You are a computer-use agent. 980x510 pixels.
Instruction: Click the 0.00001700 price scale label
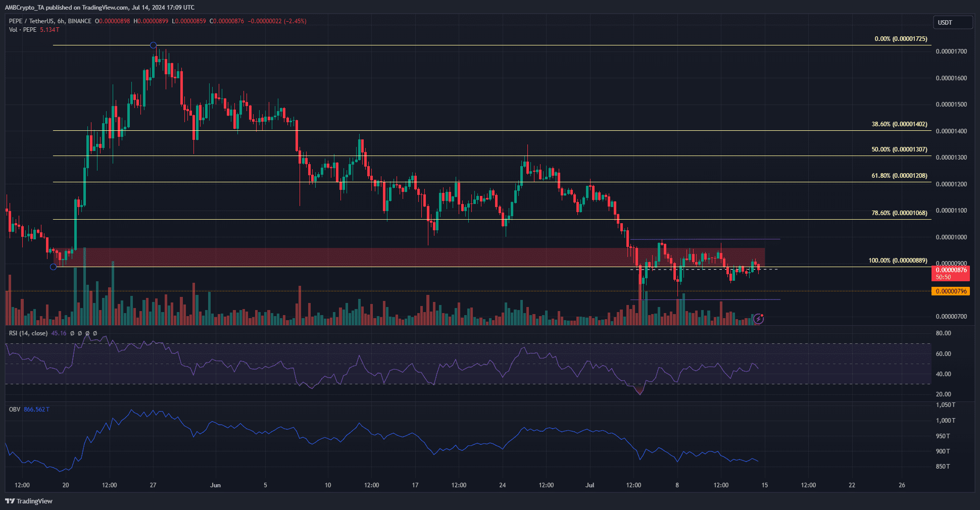tap(951, 52)
